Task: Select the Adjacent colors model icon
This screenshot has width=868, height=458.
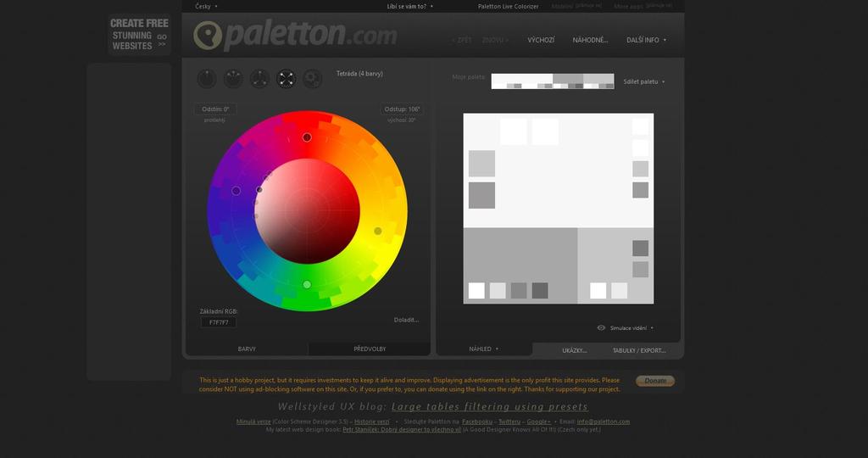Action: [233, 79]
